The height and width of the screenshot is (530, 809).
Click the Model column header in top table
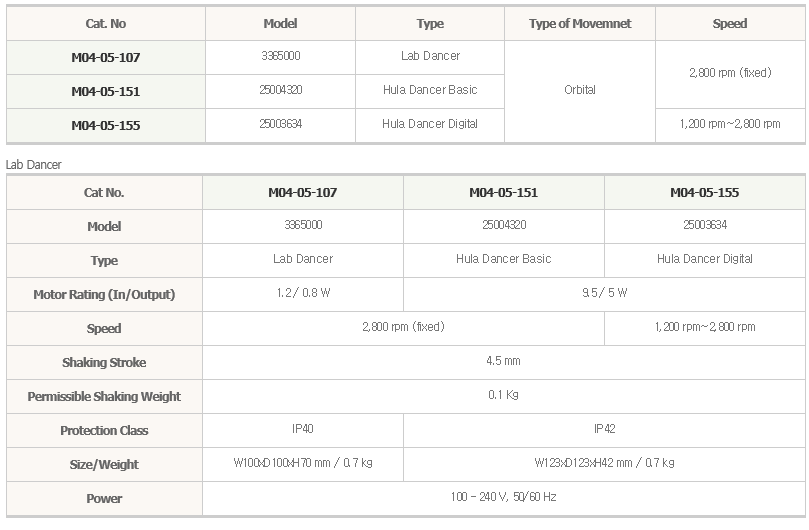click(x=280, y=24)
